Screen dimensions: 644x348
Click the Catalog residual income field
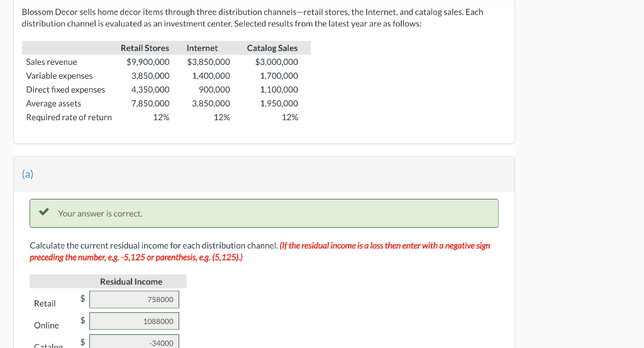tap(135, 342)
